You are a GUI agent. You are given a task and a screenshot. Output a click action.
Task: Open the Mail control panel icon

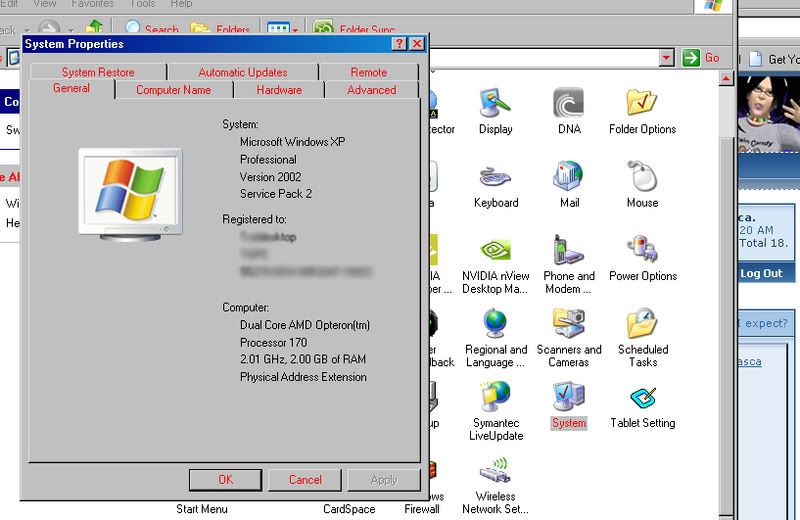569,185
